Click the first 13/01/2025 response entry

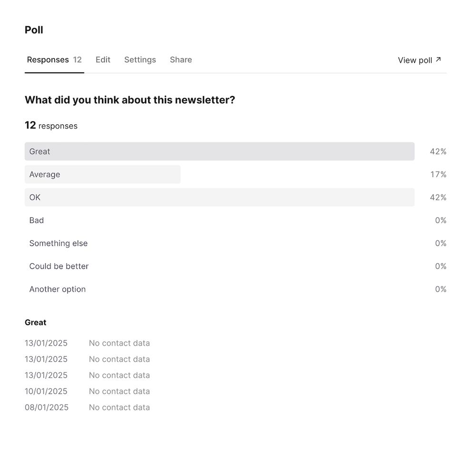tap(46, 343)
